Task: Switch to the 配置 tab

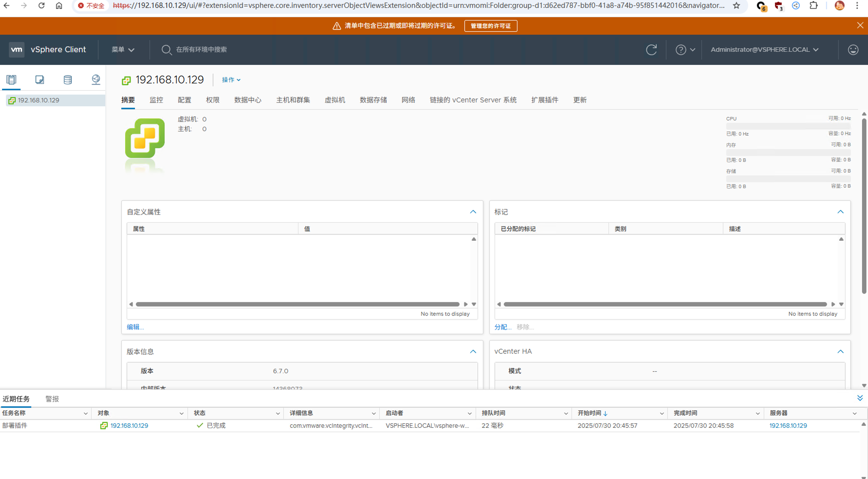Action: click(x=184, y=100)
